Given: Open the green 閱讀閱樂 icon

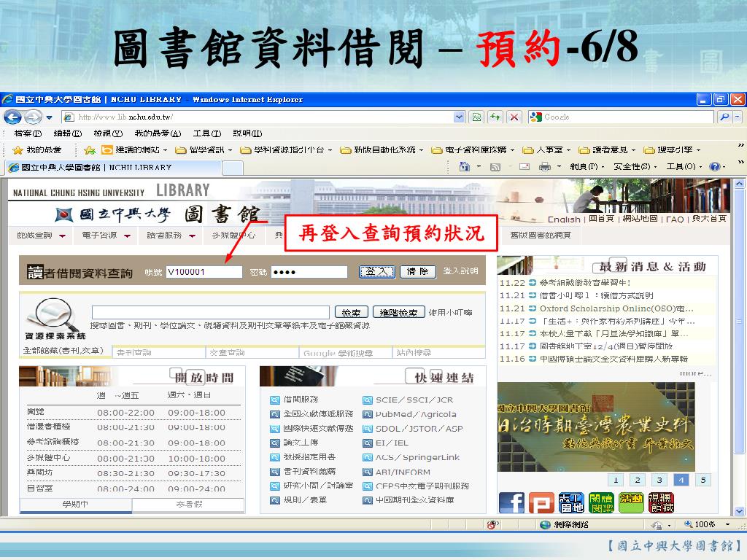Looking at the screenshot, I should pyautogui.click(x=601, y=503).
